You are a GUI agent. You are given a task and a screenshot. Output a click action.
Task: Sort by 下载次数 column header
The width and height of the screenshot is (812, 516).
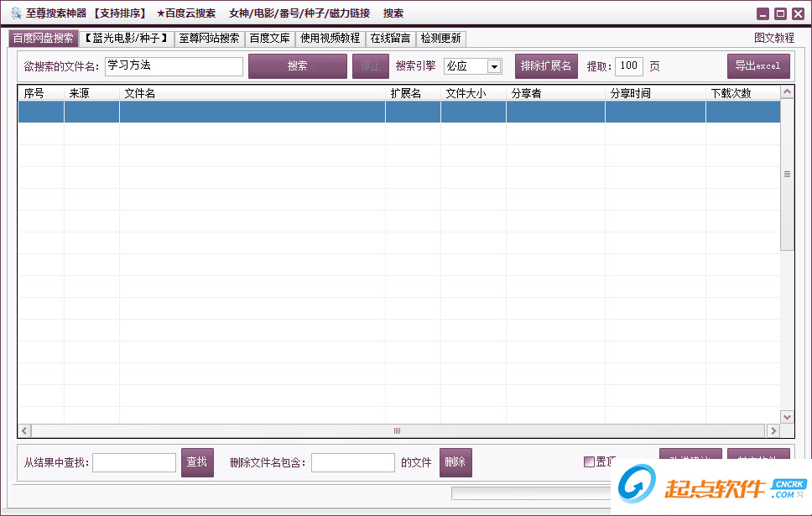pos(742,93)
